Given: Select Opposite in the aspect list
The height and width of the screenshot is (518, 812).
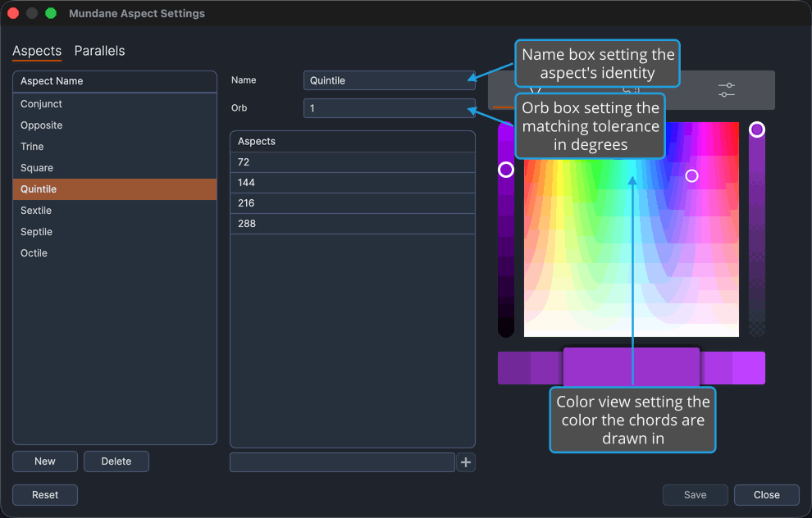Looking at the screenshot, I should [115, 125].
